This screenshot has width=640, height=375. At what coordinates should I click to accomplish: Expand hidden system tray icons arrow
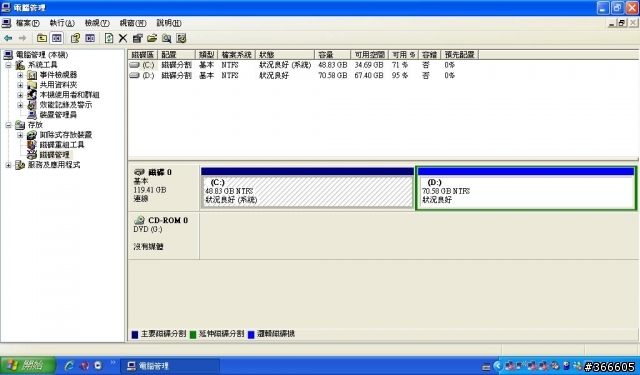click(x=498, y=366)
